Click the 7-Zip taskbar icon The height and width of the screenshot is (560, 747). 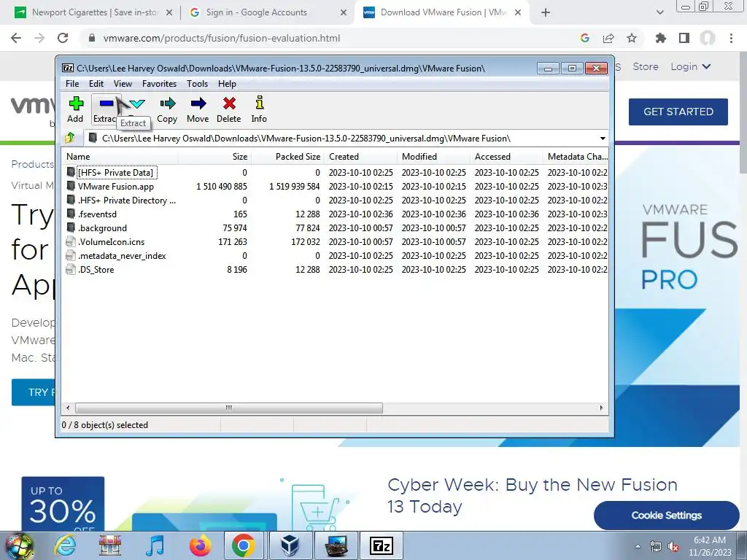click(382, 545)
